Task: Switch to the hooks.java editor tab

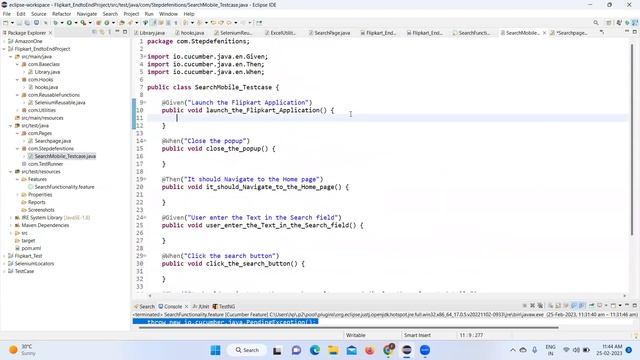Action: [x=190, y=33]
